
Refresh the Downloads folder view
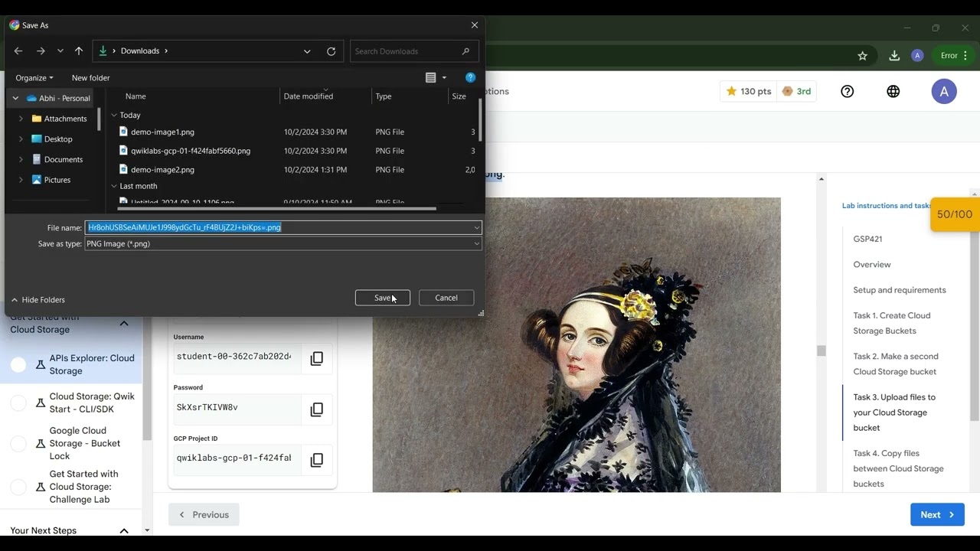tap(331, 51)
